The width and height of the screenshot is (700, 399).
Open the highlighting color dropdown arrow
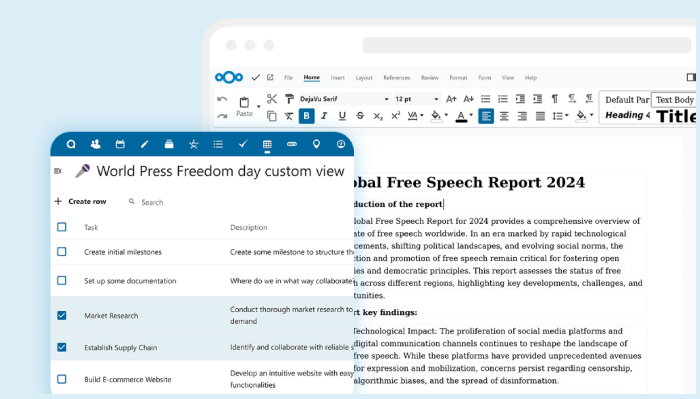446,116
